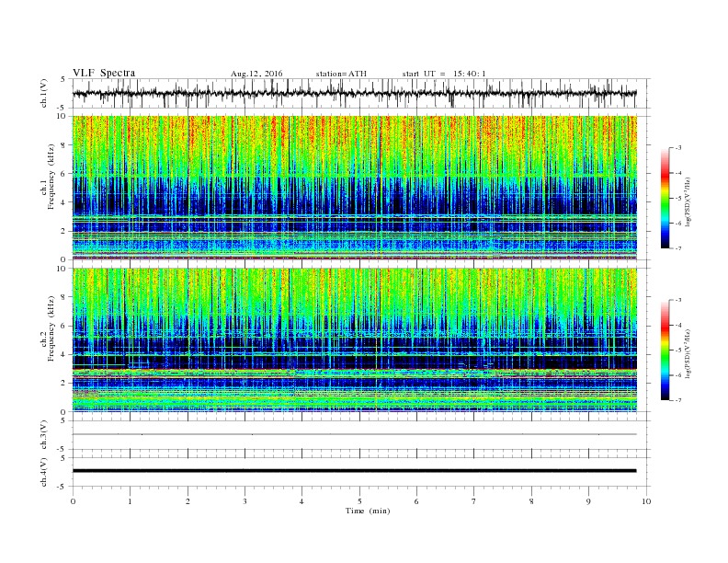Click the ch.1(V) waveform axis label
The width and height of the screenshot is (728, 563).
[x=44, y=93]
